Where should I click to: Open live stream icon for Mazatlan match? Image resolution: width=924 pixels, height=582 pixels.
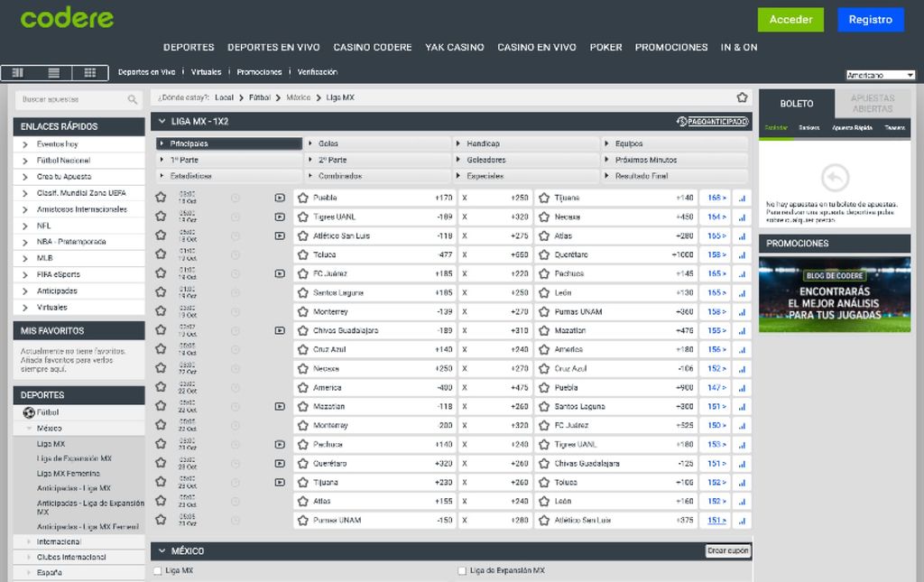point(280,406)
